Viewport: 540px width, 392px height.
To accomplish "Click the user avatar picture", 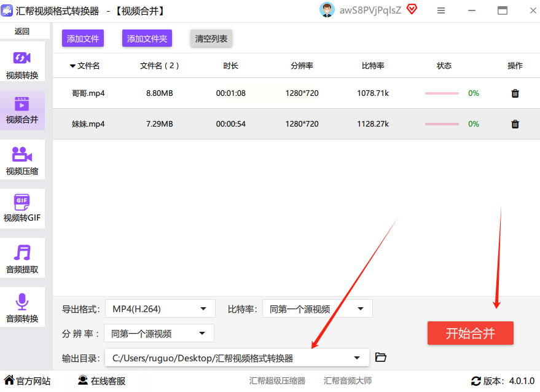I will pyautogui.click(x=327, y=10).
